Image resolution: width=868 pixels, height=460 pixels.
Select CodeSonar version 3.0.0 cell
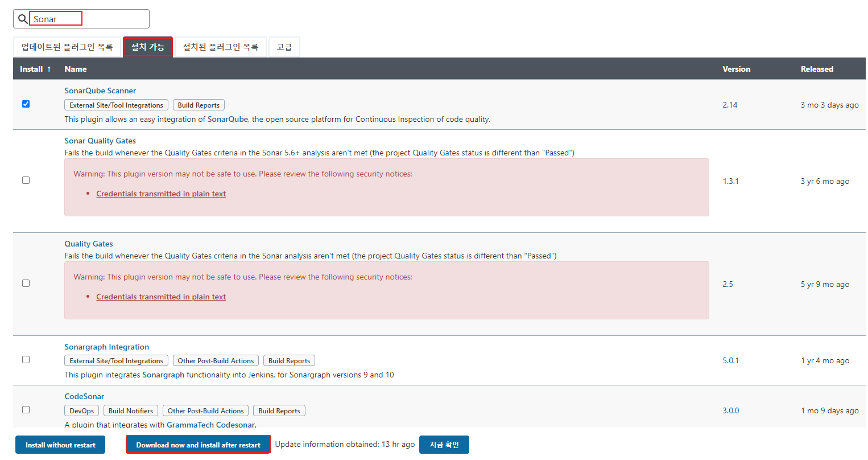coord(731,410)
